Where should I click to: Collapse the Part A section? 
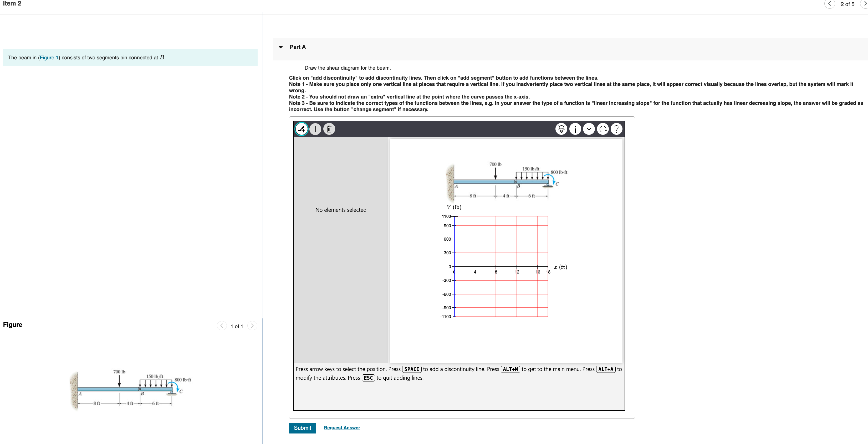[x=281, y=47]
